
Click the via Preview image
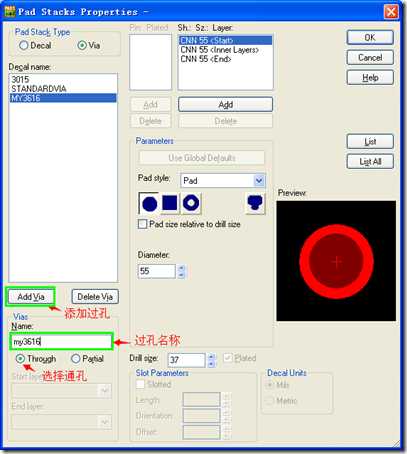(x=336, y=261)
